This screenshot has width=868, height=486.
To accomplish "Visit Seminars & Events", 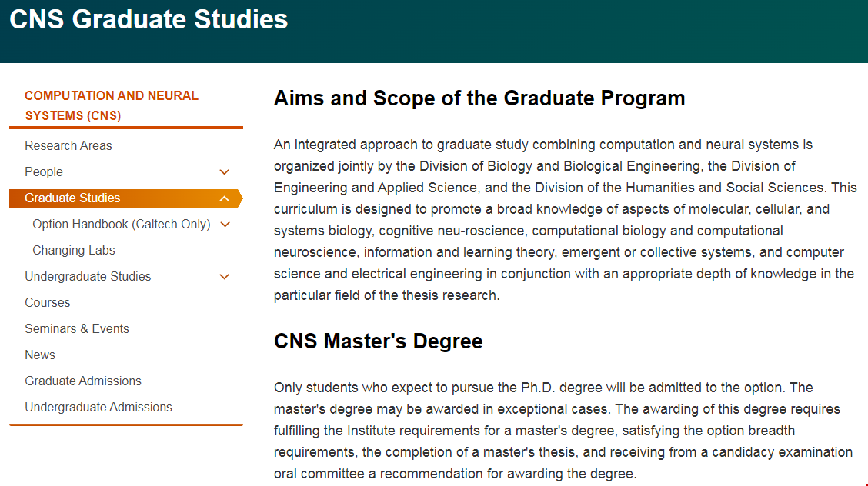I will (77, 329).
